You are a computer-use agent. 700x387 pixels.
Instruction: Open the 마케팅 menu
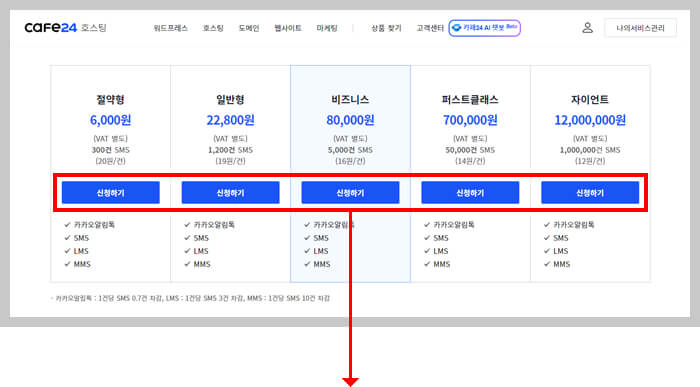click(327, 28)
